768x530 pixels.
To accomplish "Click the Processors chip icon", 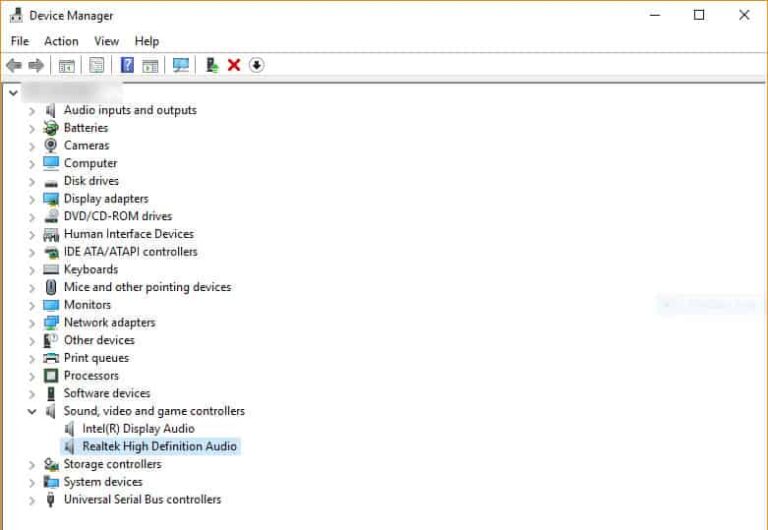I will click(51, 376).
